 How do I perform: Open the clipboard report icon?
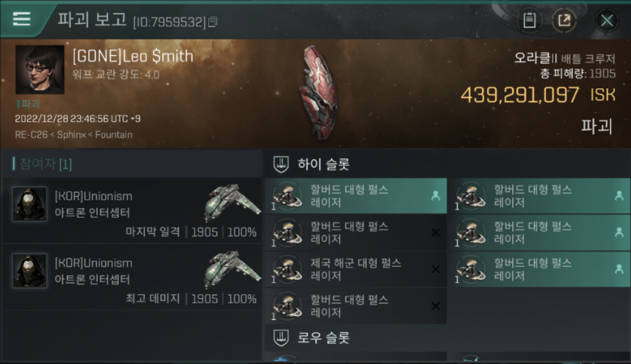click(530, 20)
